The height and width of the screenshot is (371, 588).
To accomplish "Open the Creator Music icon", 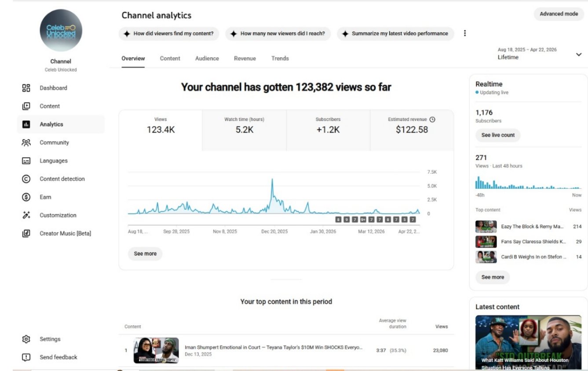I will pyautogui.click(x=26, y=234).
